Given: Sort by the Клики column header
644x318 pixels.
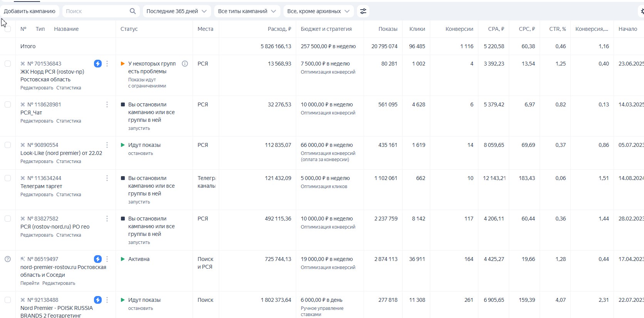Looking at the screenshot, I should pyautogui.click(x=417, y=29).
